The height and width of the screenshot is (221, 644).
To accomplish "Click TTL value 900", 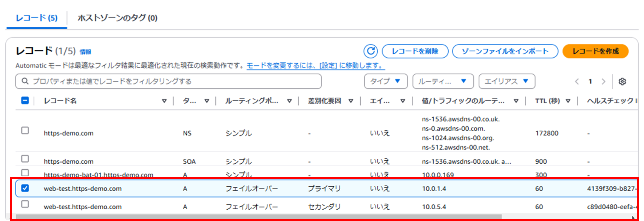I will (x=541, y=161).
